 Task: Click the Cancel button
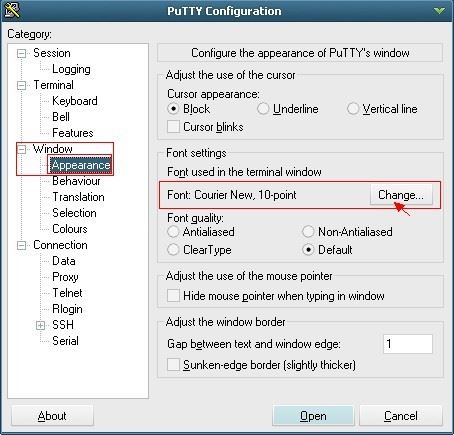point(401,416)
